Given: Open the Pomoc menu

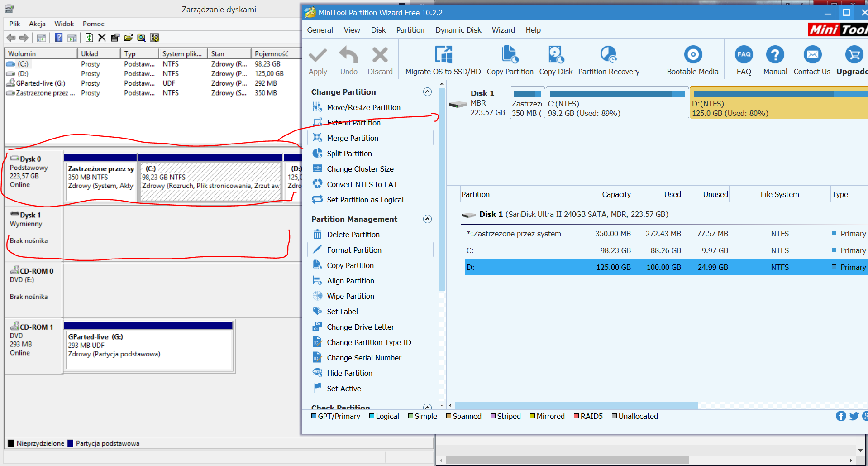Looking at the screenshot, I should [93, 24].
